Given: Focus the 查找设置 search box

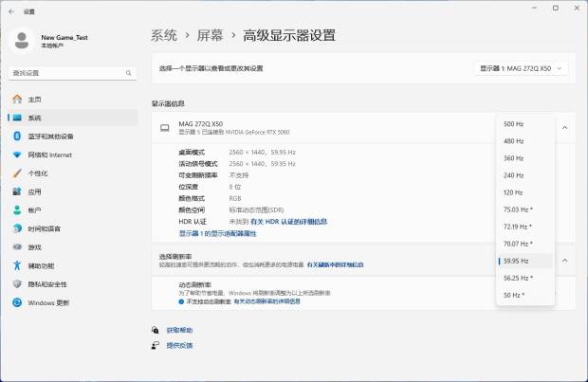Looking at the screenshot, I should (72, 73).
